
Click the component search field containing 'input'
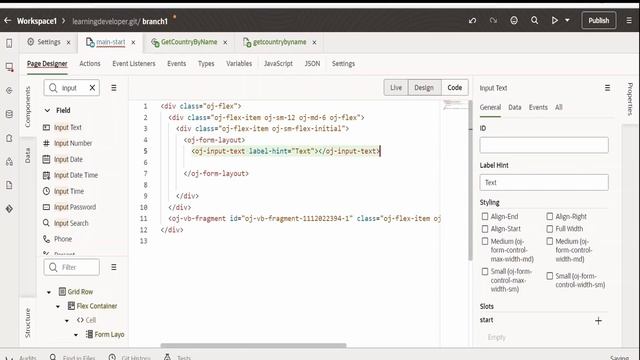[x=72, y=88]
